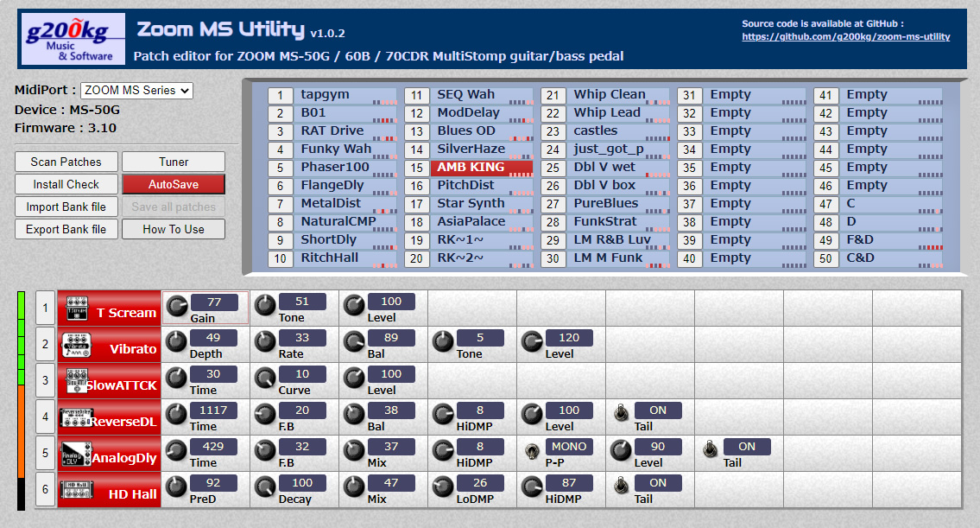Select patch 30 LM M Funk
The height and width of the screenshot is (528, 980).
click(x=618, y=258)
